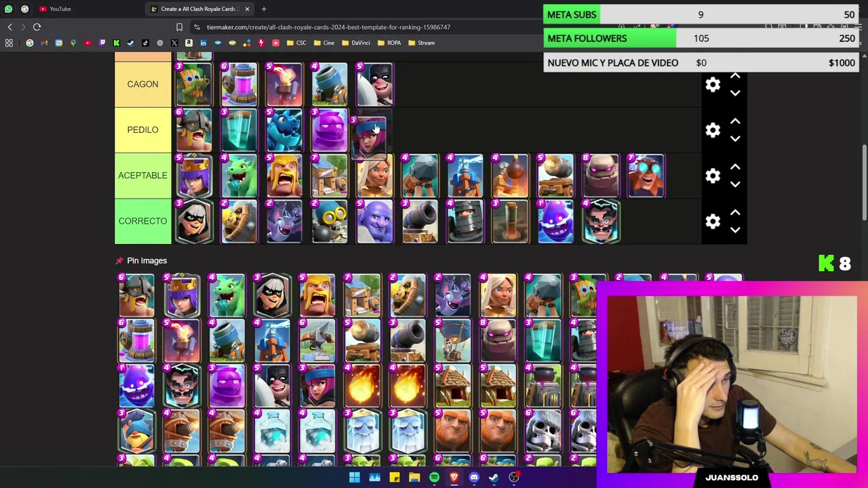The height and width of the screenshot is (488, 868).
Task: Open the Twitch bookmark icon
Action: click(102, 43)
